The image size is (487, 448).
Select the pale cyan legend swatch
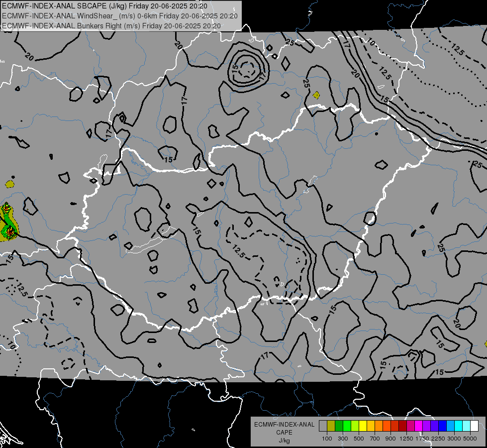[x=467, y=426]
